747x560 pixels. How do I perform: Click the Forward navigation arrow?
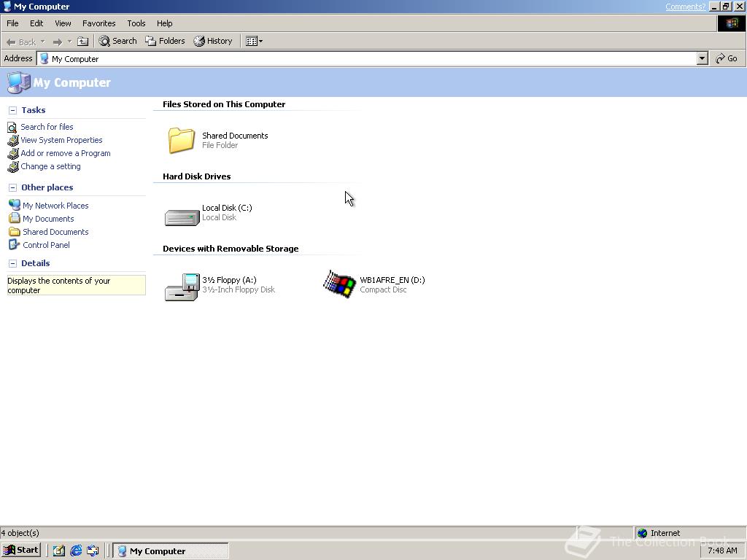57,42
